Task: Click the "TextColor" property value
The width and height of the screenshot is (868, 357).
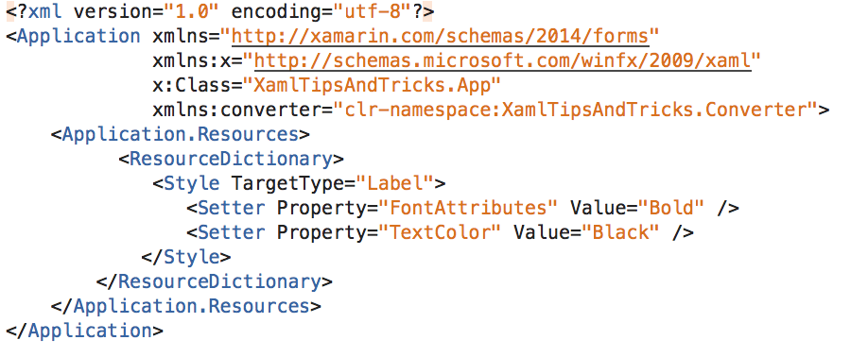Action: pyautogui.click(x=440, y=232)
